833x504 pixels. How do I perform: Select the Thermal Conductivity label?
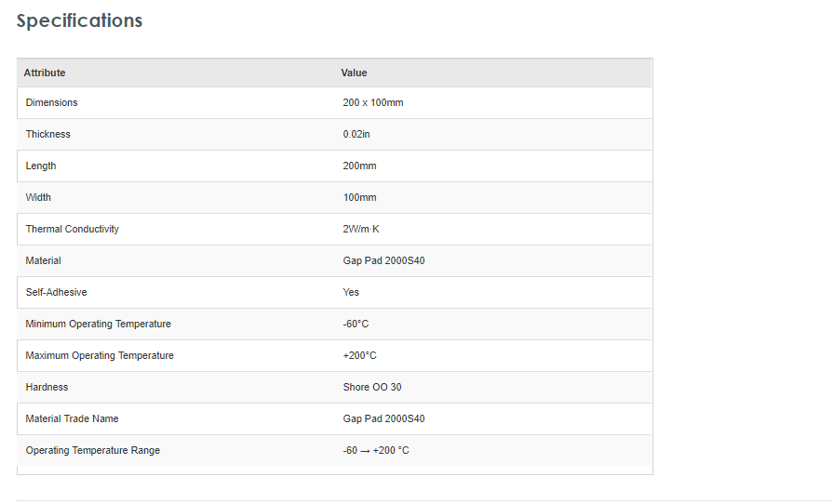72,229
